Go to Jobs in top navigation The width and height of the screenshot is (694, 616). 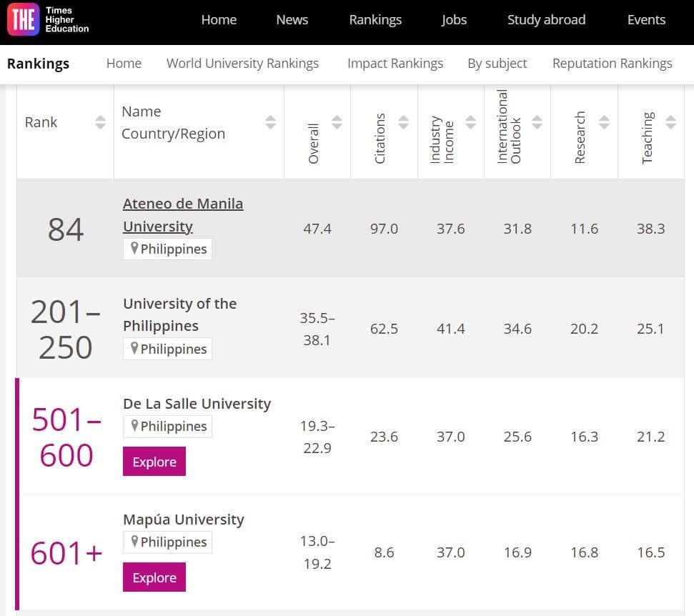pos(454,20)
